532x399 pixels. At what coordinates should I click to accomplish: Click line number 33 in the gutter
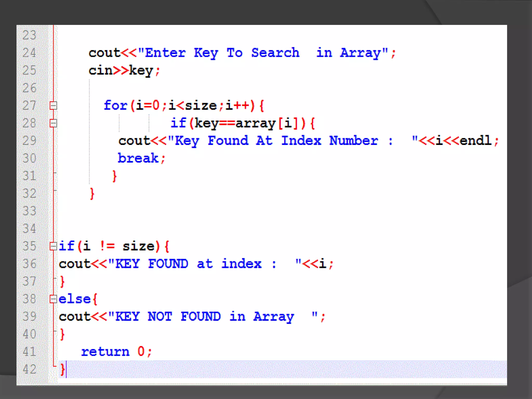click(29, 211)
